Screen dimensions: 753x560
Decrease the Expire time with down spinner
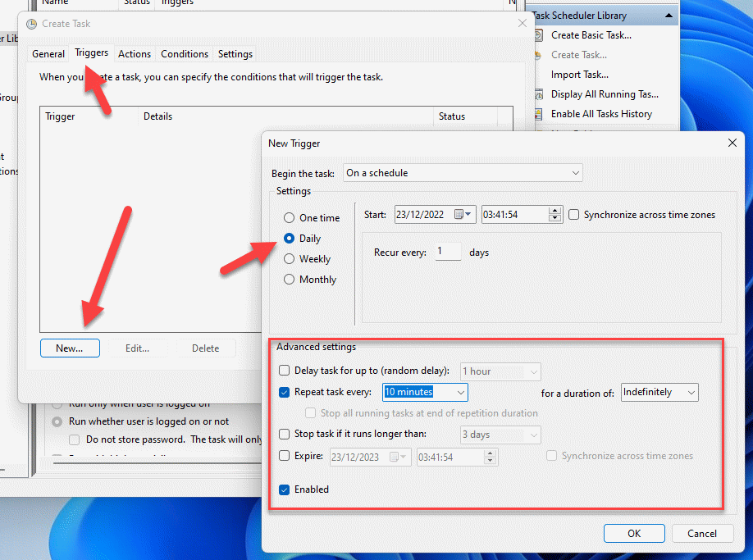click(x=490, y=461)
